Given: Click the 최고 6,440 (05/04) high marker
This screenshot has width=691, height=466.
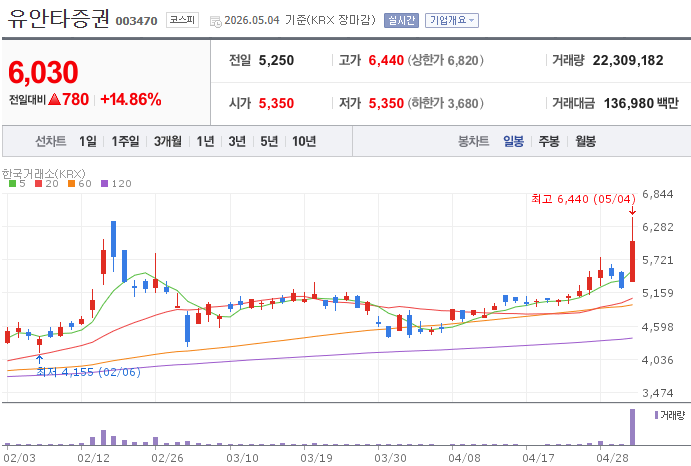Looking at the screenshot, I should [583, 199].
